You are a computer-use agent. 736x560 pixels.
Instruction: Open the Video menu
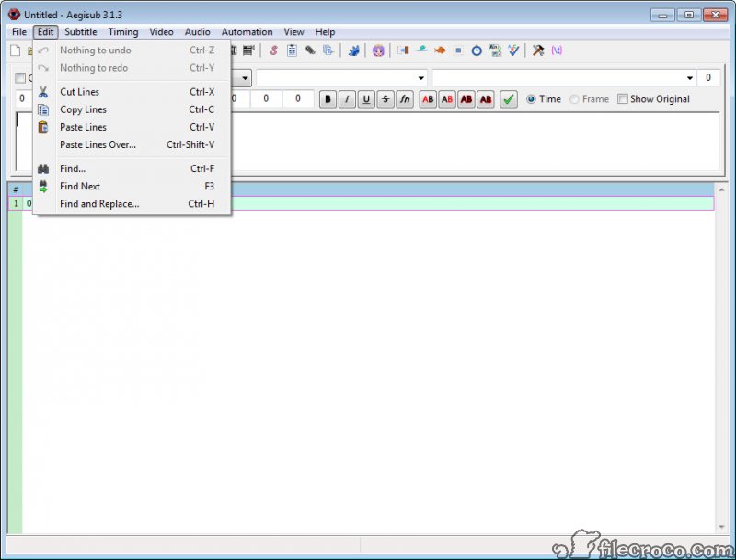[x=162, y=32]
